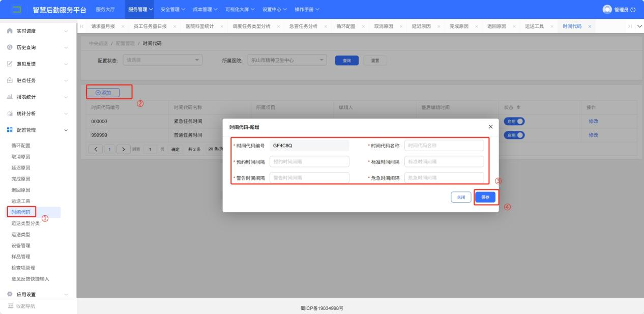
Task: Click the 标准时间间隔 input field
Action: (444, 161)
